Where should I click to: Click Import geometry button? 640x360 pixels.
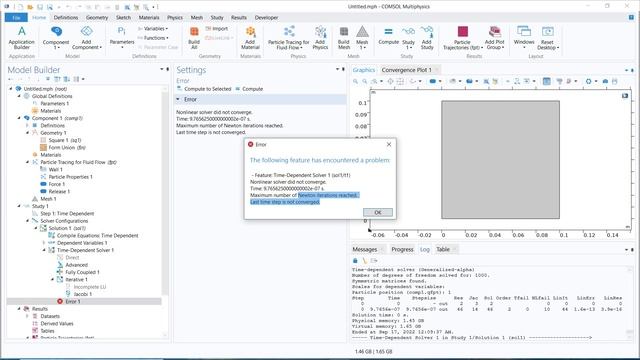click(x=217, y=29)
